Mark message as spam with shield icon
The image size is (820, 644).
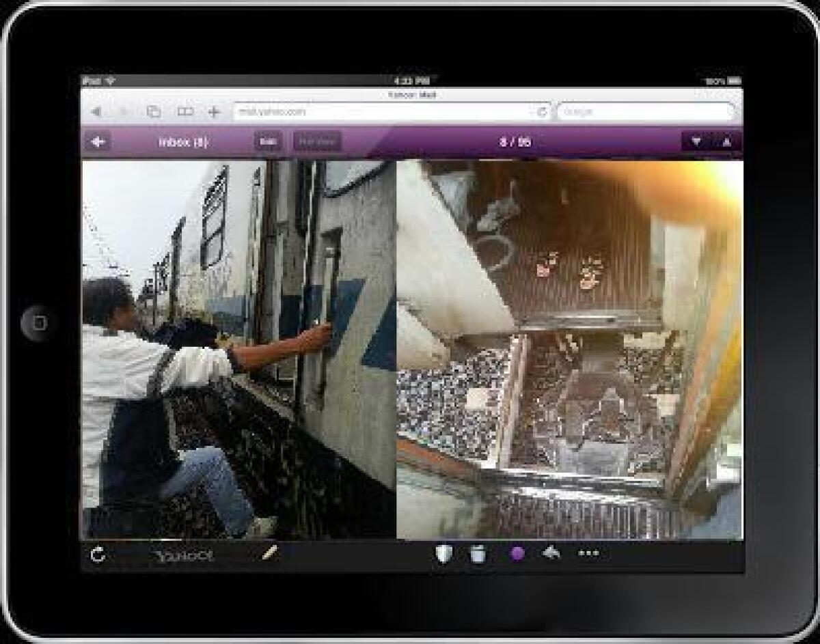pos(443,554)
